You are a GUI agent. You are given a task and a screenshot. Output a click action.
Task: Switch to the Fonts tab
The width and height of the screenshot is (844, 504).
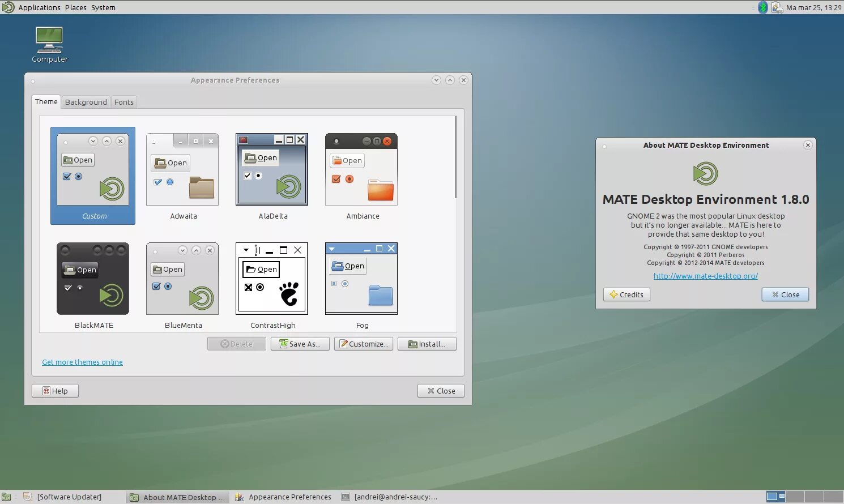(123, 102)
